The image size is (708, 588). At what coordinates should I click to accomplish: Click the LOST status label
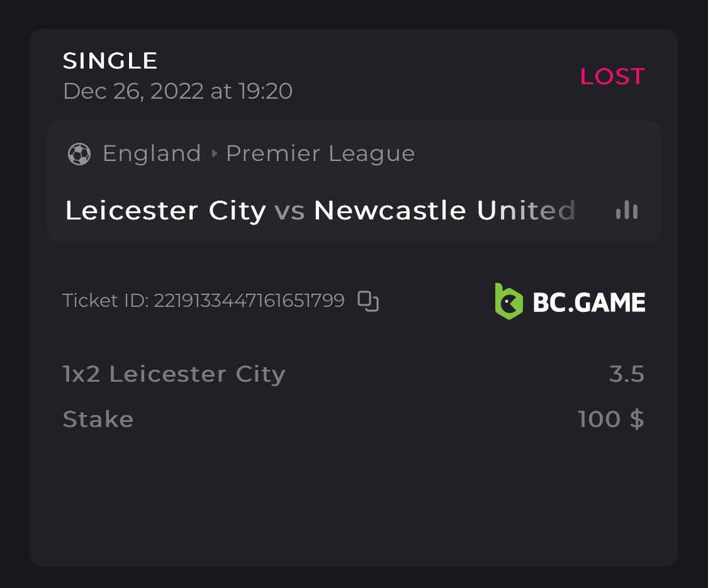(612, 77)
